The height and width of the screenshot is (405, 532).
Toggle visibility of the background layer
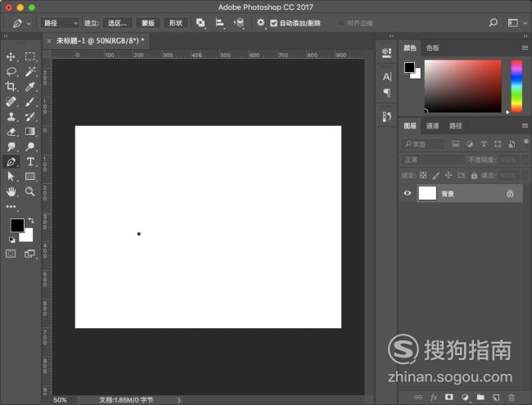(408, 193)
